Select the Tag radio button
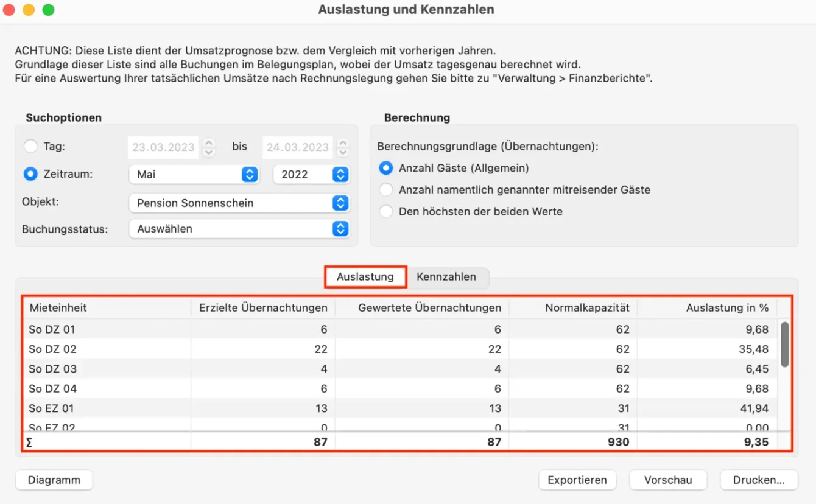The image size is (816, 504). pyautogui.click(x=30, y=147)
